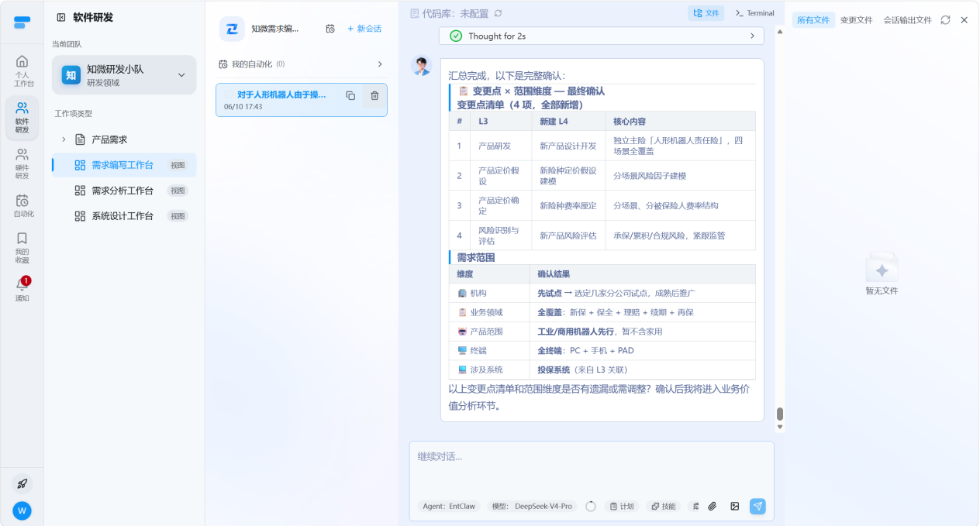Click the 需求范围 heading
Screen dimensions: 980x526
pos(475,257)
